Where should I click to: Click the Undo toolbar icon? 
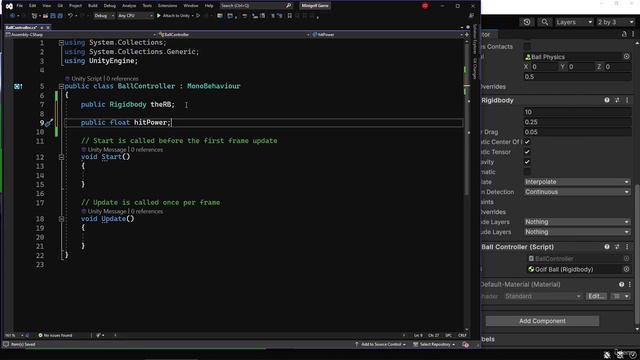coord(70,16)
